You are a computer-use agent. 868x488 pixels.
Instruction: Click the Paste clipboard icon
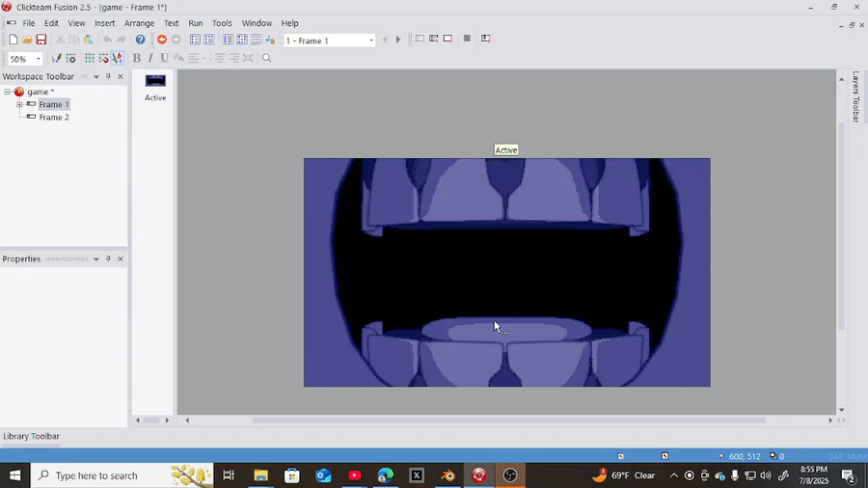coord(88,40)
